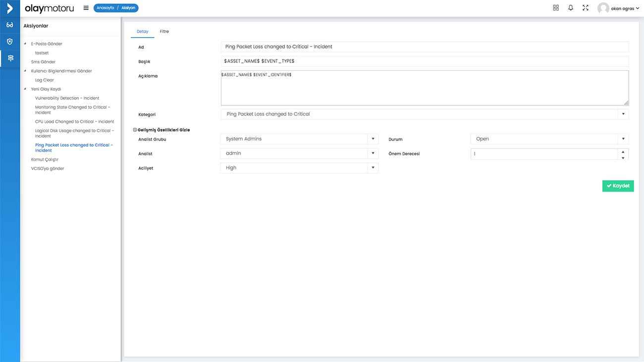
Task: Click the Aksiyon breadcrumb
Action: (x=128, y=8)
